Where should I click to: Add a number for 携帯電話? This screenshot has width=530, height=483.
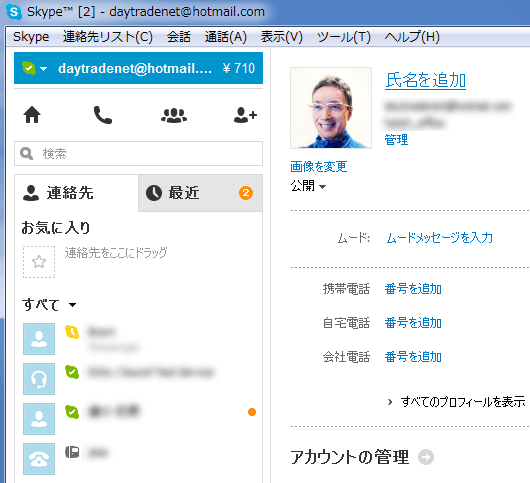click(x=413, y=289)
